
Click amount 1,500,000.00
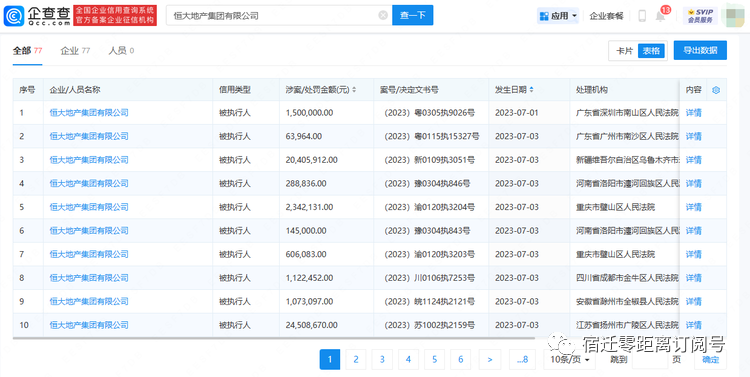(309, 113)
